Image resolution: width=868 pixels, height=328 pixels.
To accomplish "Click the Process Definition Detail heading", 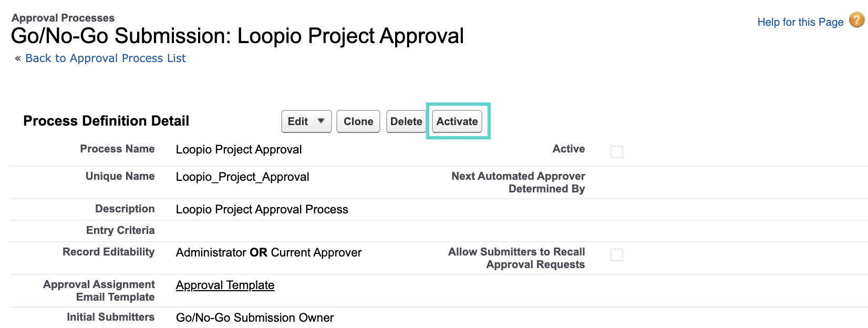I will click(106, 121).
